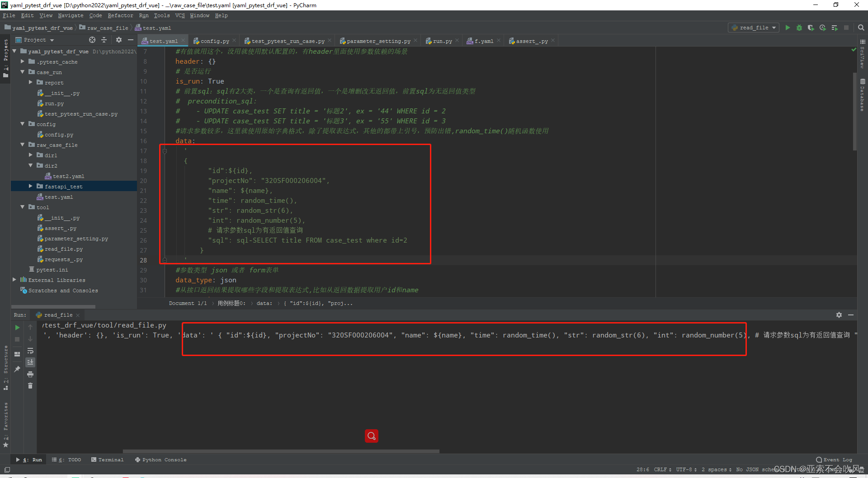The image size is (868, 478).
Task: Rerun read_file from the Run panel
Action: (17, 327)
